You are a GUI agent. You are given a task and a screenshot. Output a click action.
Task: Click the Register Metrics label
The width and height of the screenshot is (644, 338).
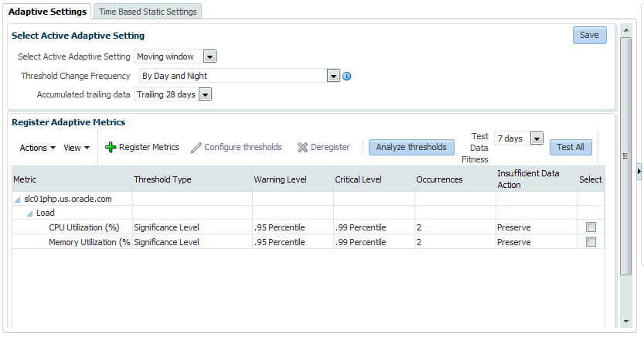[x=148, y=147]
